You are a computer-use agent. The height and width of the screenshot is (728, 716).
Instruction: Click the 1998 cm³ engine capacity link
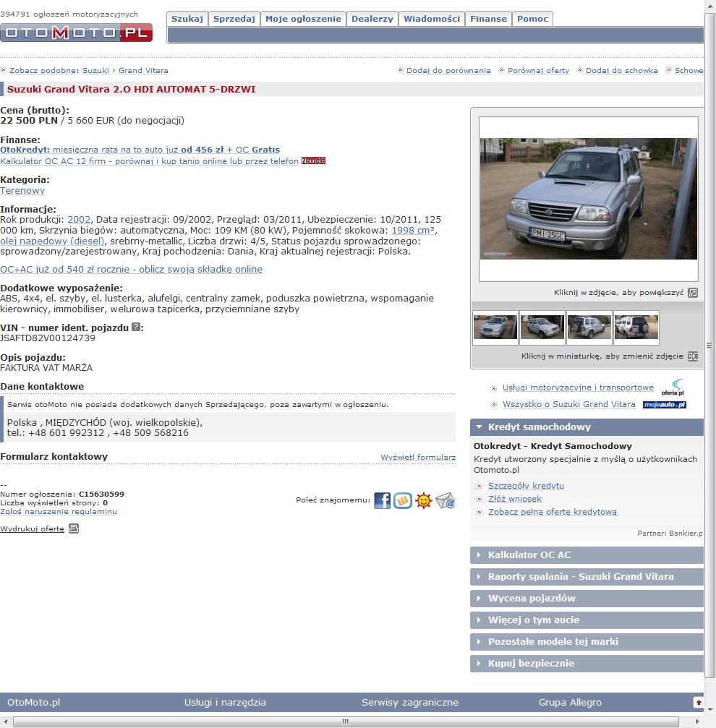click(413, 231)
